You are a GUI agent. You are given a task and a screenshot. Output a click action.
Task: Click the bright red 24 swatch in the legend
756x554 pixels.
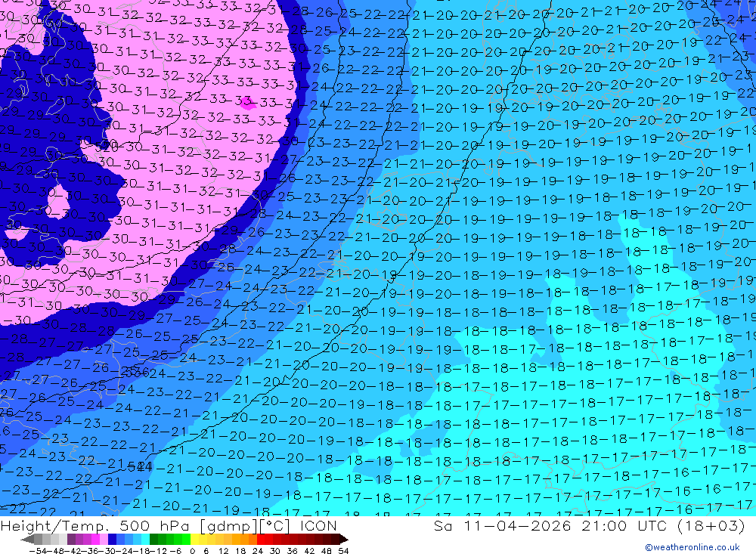[x=261, y=539]
